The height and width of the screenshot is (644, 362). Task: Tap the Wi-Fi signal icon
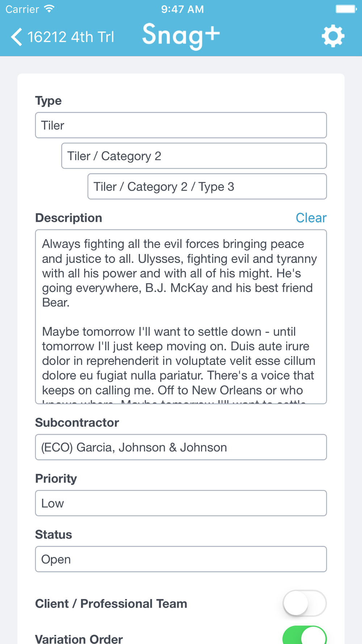tap(49, 9)
